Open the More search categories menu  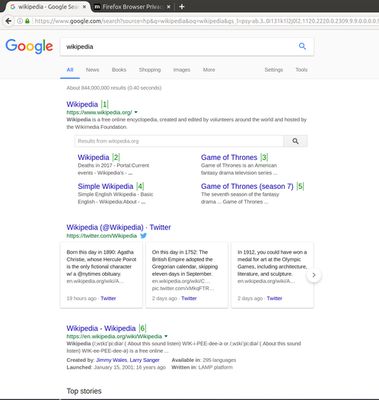coord(209,70)
